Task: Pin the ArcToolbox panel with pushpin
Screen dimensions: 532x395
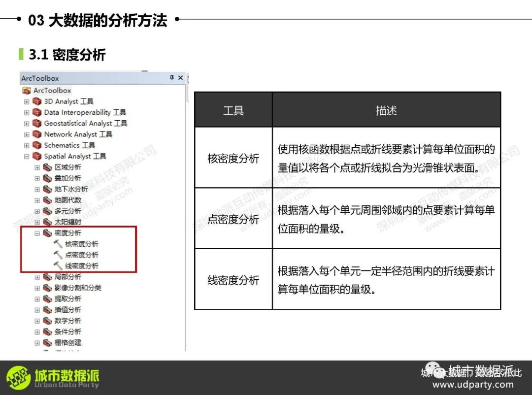Action: coord(172,78)
